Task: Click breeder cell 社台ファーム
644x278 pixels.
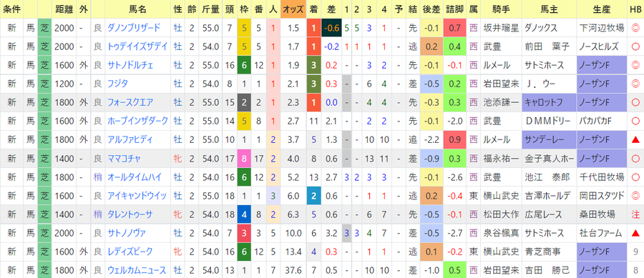Action: (x=601, y=233)
